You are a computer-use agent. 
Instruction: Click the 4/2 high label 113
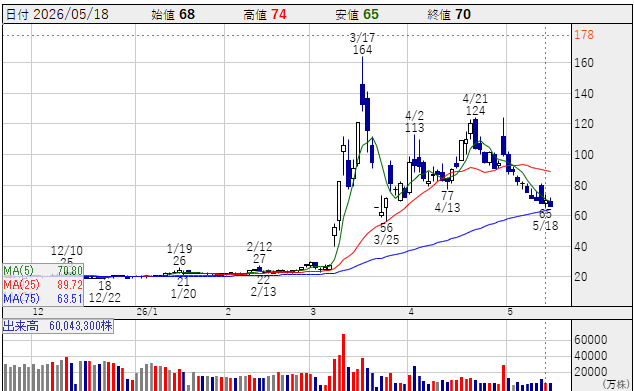pos(415,127)
